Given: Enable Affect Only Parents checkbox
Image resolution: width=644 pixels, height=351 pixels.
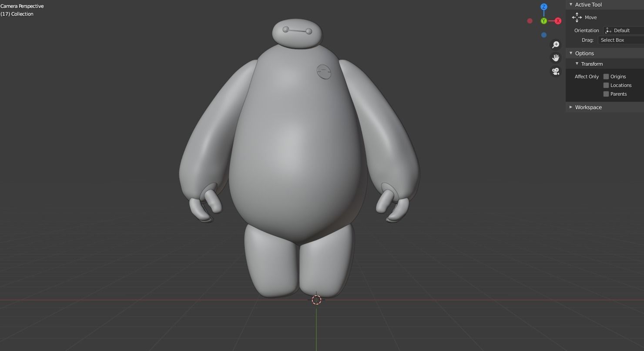Looking at the screenshot, I should [606, 94].
